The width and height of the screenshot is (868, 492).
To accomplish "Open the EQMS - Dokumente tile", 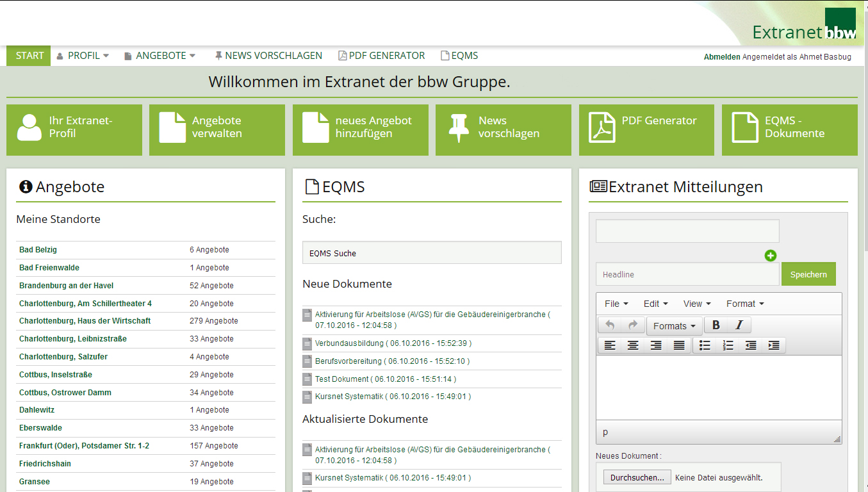I will pos(790,130).
